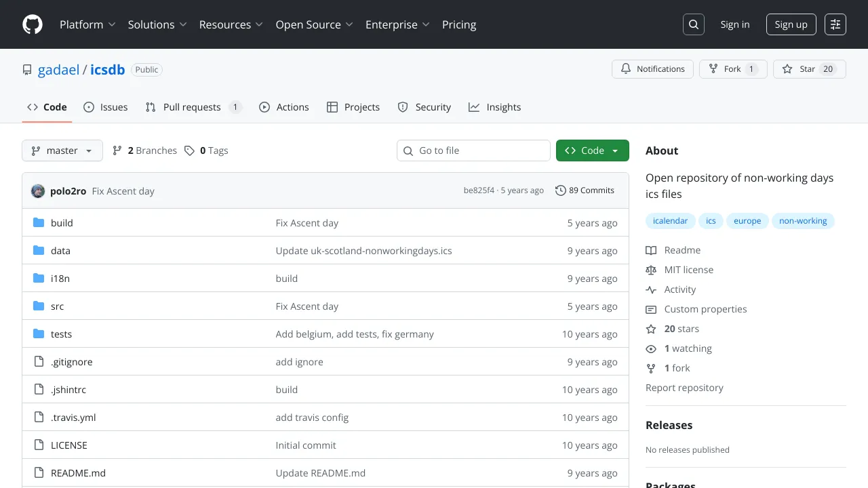Click the ics topic tag
This screenshot has width=868, height=488.
(x=711, y=221)
